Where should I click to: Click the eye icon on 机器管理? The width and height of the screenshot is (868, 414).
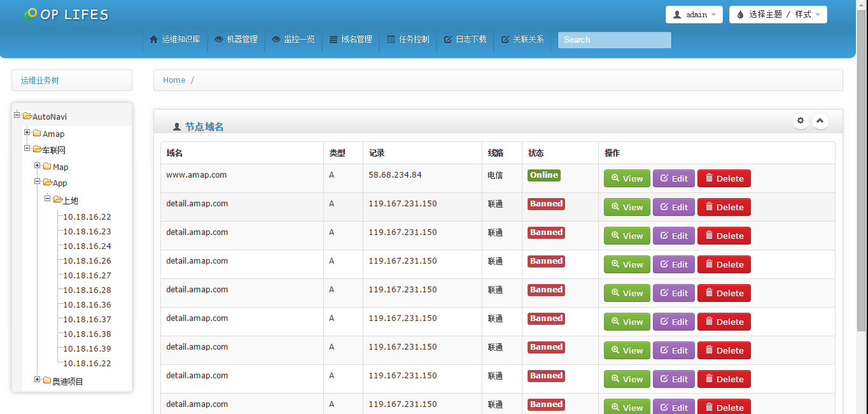[x=219, y=39]
